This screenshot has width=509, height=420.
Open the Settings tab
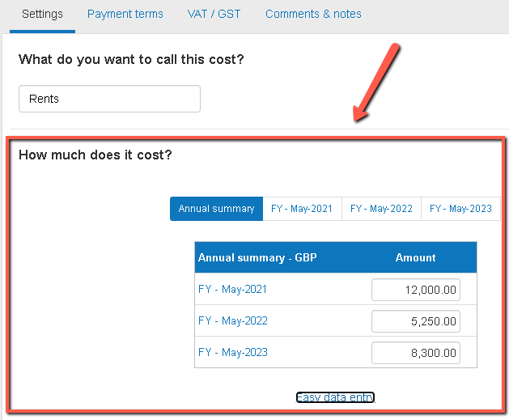43,15
